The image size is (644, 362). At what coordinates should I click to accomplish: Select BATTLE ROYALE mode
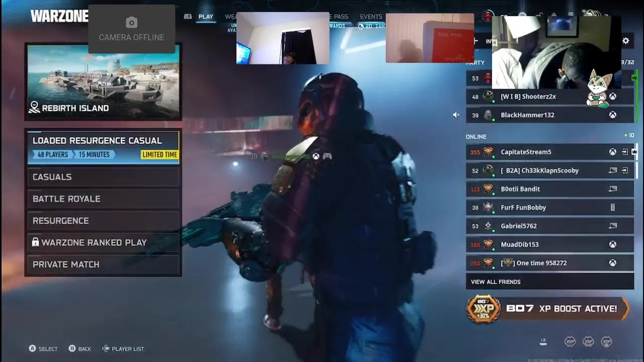click(103, 199)
